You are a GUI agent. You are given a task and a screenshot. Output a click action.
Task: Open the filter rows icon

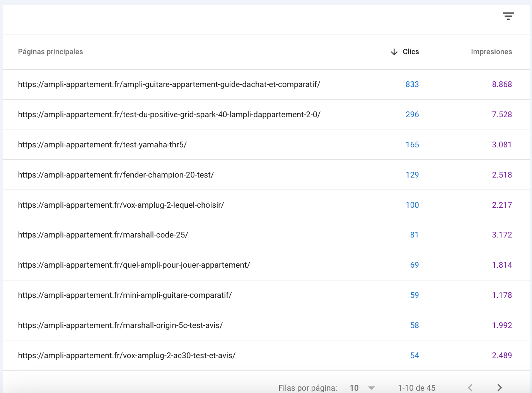click(508, 16)
